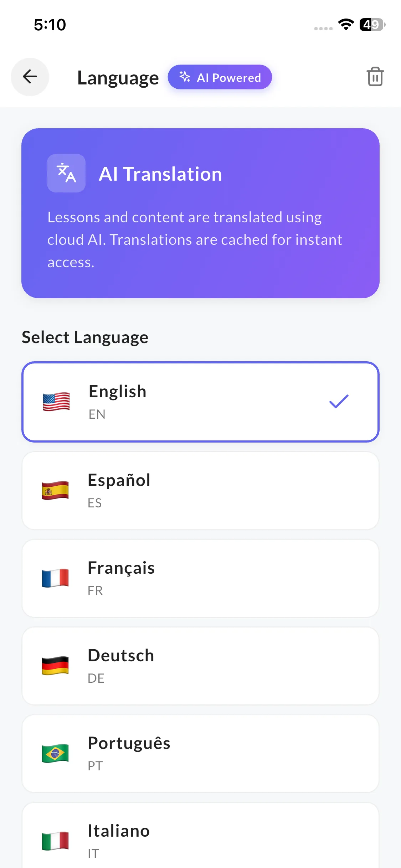This screenshot has height=868, width=401.
Task: Tap the English selected checkmark
Action: [339, 402]
